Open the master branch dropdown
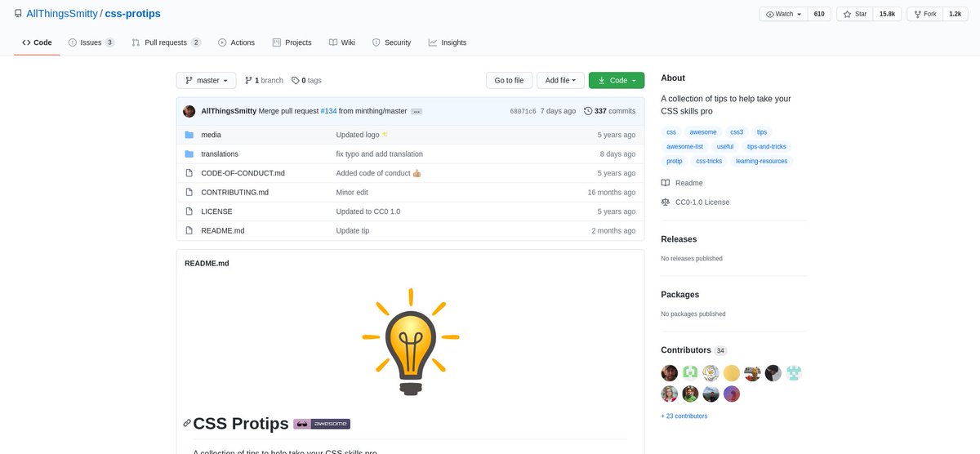 click(x=207, y=80)
